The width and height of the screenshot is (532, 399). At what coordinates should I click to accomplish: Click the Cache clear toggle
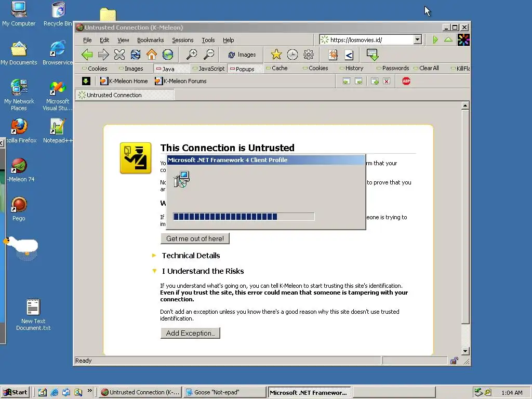(277, 68)
